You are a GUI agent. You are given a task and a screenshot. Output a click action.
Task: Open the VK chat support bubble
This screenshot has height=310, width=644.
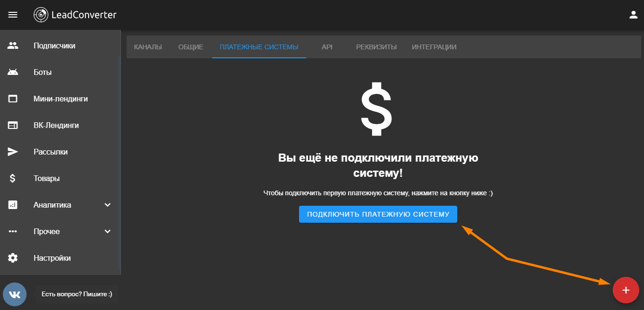[15, 294]
